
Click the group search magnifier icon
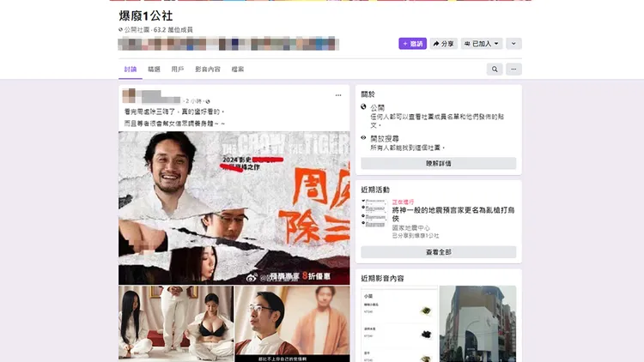495,69
